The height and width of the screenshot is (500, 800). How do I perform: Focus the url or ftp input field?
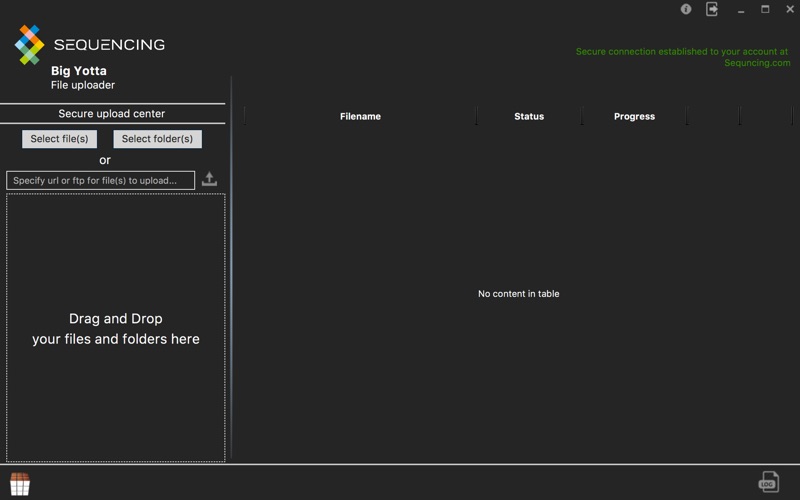click(101, 181)
